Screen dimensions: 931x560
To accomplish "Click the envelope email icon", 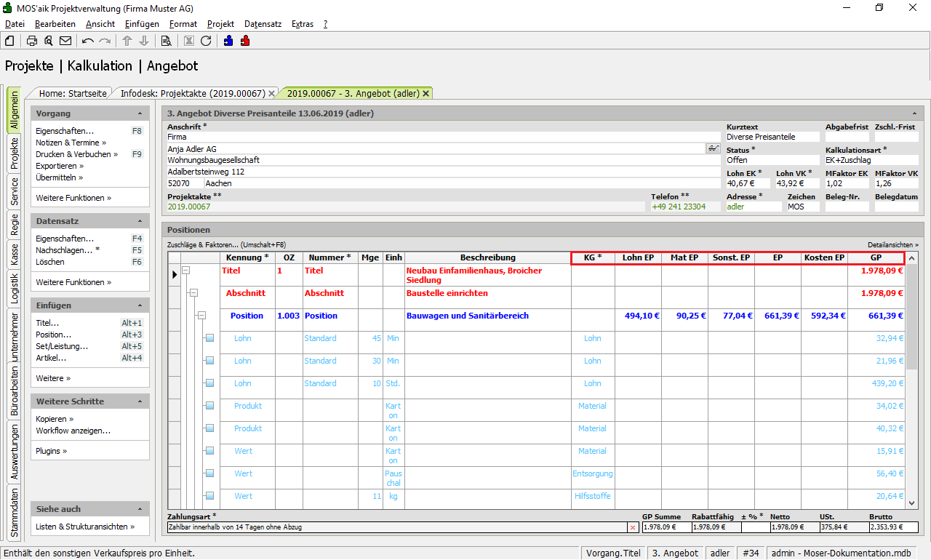I will [x=65, y=41].
